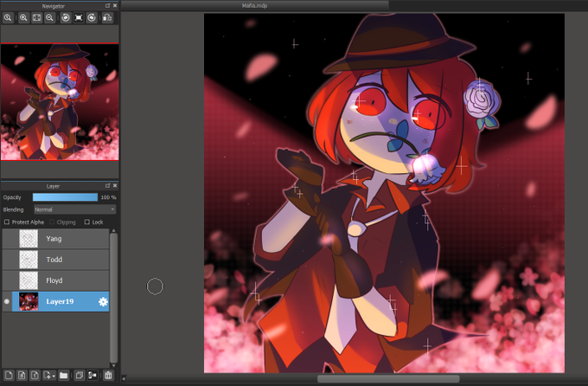Screen dimensions: 588x386
Task: Hide Layer19 using its visibility dot
Action: coord(7,301)
